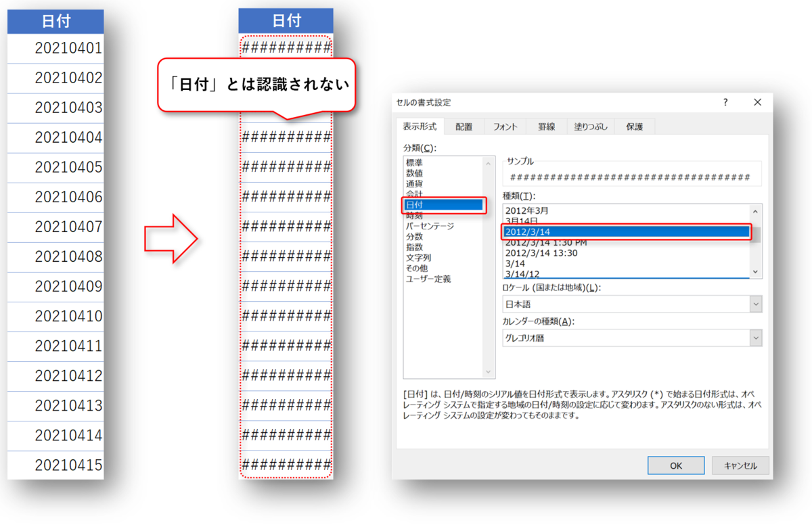Open the 罫線 tab
812x529 pixels.
click(x=546, y=126)
